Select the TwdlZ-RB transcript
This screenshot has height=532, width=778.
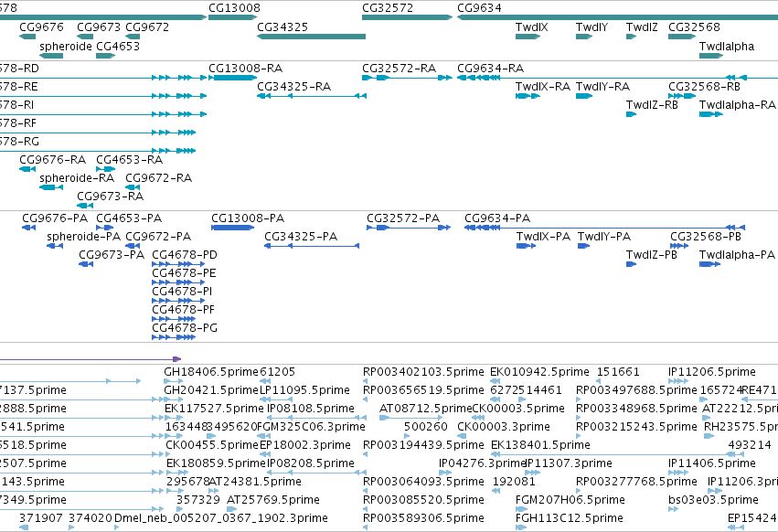click(631, 114)
